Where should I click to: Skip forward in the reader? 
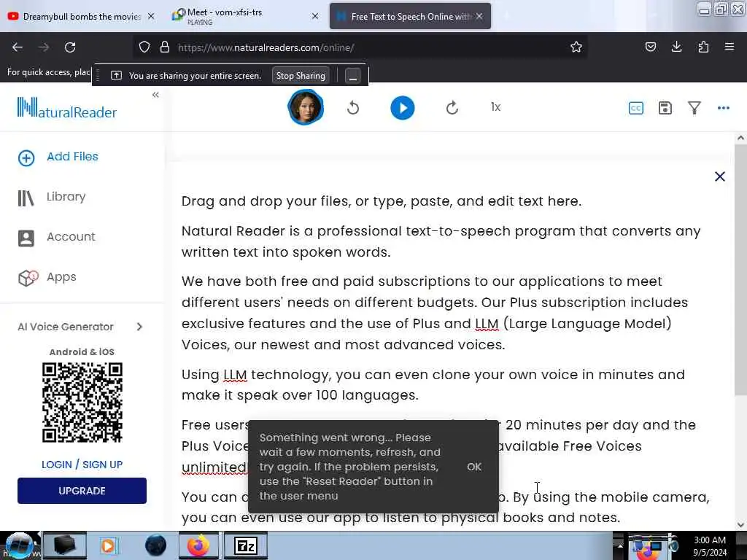452,108
